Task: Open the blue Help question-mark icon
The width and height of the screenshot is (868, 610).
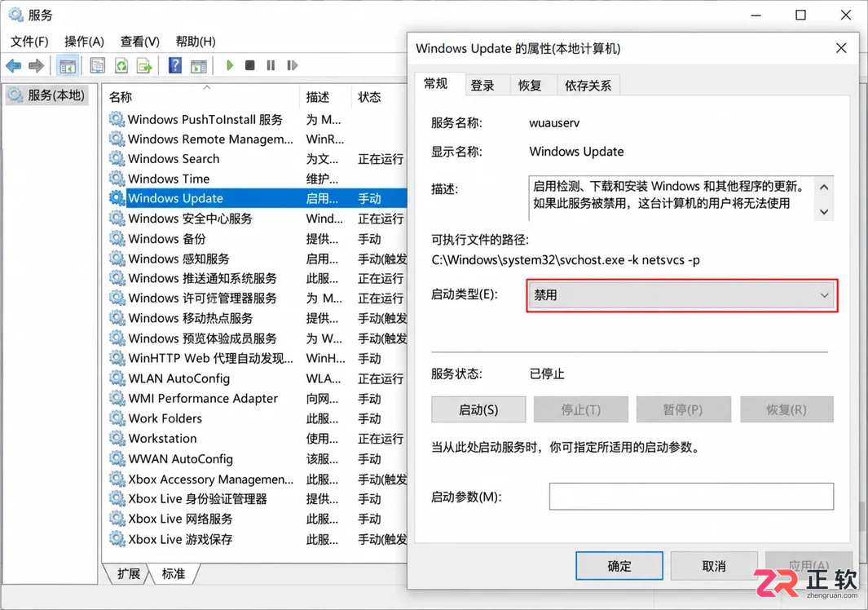Action: [x=175, y=66]
